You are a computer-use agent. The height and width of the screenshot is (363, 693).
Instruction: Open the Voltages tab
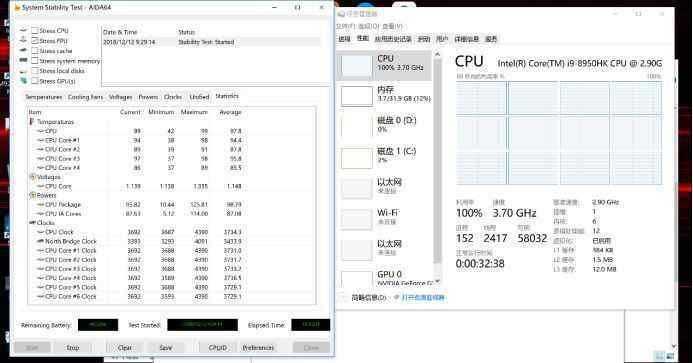tap(121, 97)
